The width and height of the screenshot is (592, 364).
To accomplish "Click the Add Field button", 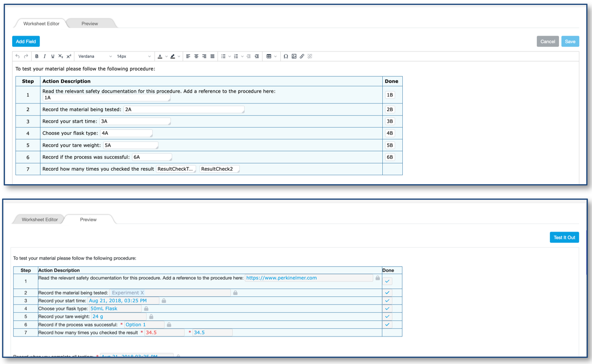I will (x=26, y=42).
